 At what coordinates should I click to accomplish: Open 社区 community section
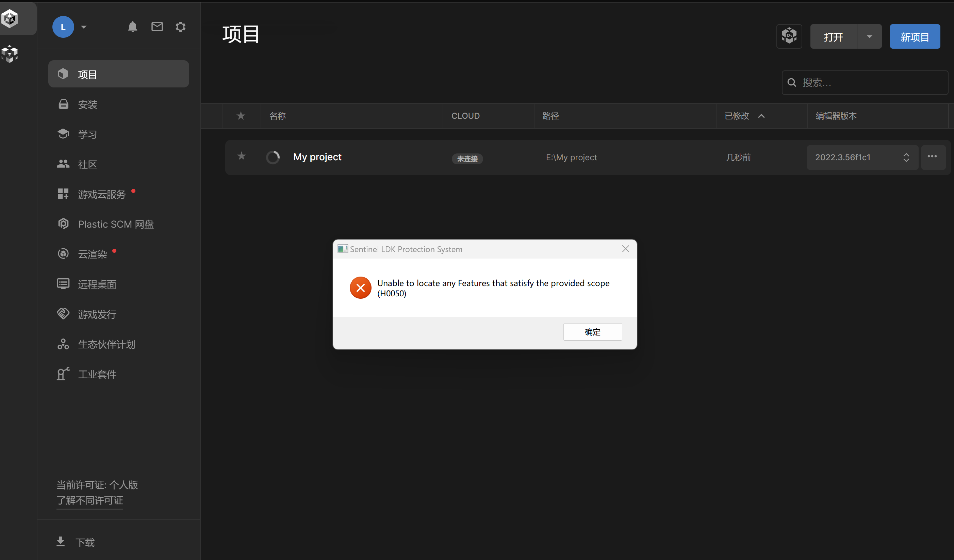pyautogui.click(x=118, y=164)
